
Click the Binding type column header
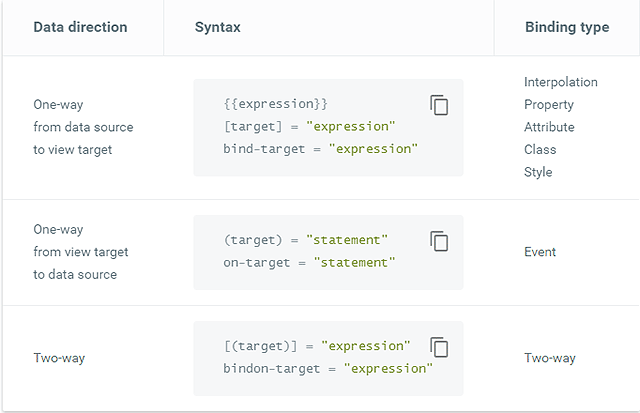click(567, 27)
